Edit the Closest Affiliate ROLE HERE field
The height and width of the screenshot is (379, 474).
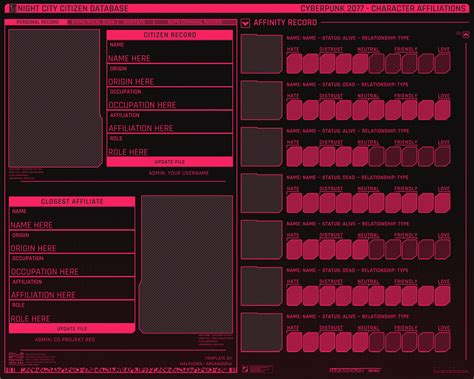coord(72,312)
